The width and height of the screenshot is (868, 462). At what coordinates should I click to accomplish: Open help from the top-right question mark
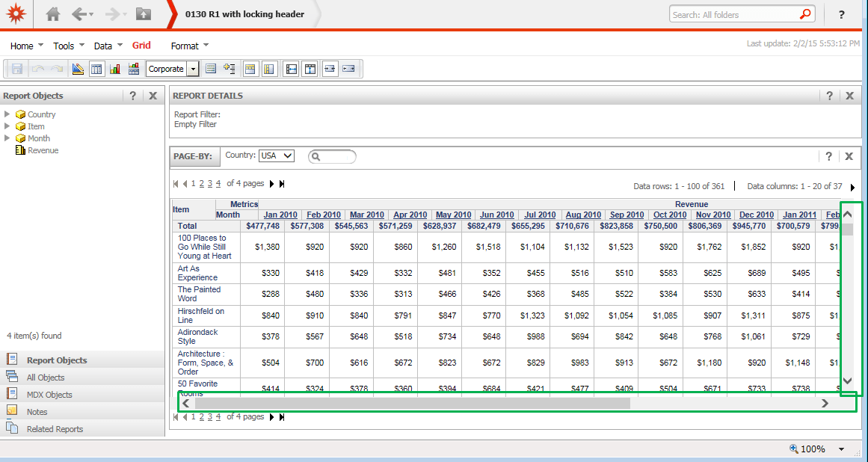[x=841, y=14]
